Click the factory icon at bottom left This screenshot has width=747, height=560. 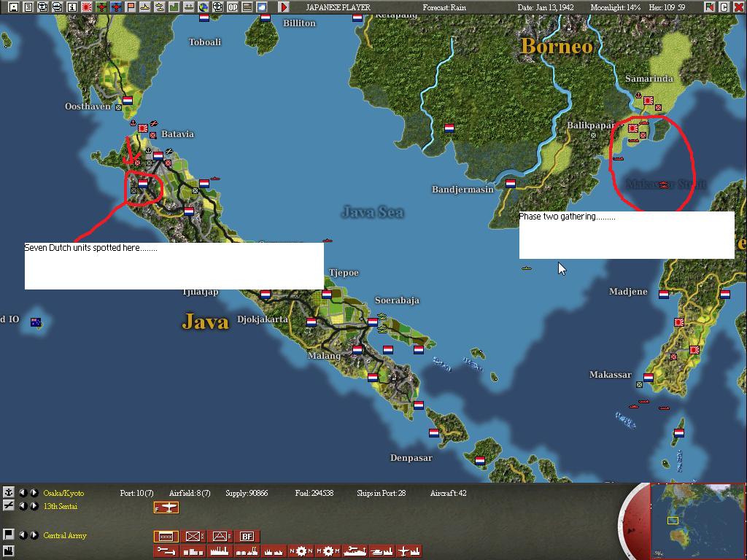tap(9, 550)
